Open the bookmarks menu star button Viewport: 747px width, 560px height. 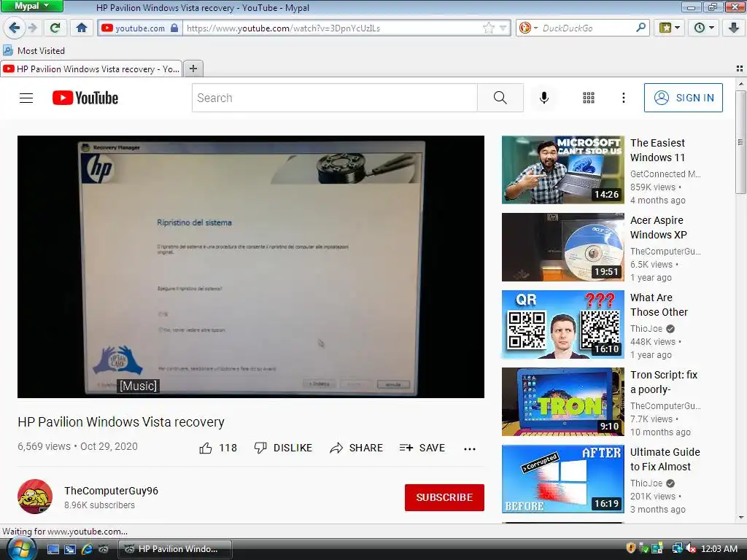pos(669,28)
